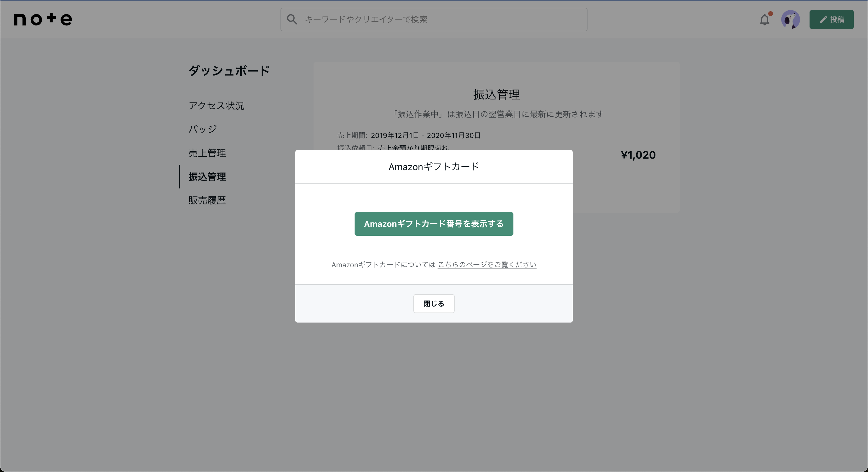
Task: Select 振込管理 in the sidebar
Action: tap(207, 177)
